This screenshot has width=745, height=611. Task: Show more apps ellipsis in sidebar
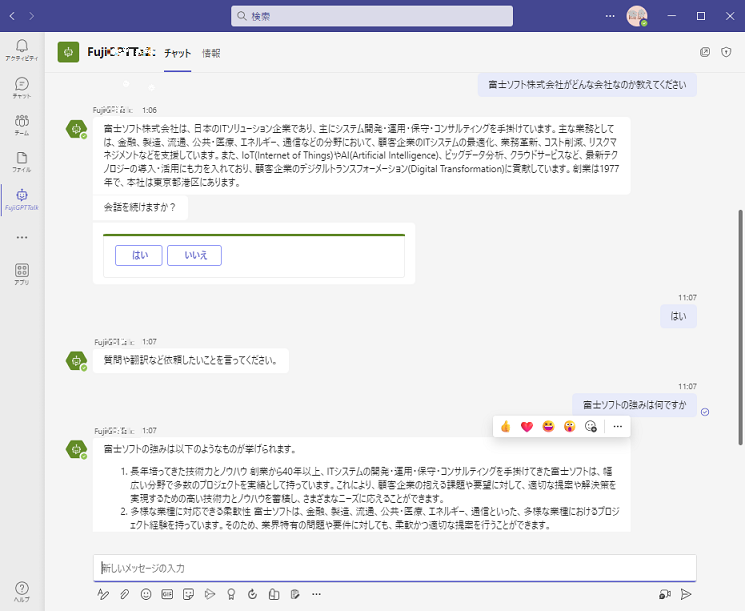(22, 237)
